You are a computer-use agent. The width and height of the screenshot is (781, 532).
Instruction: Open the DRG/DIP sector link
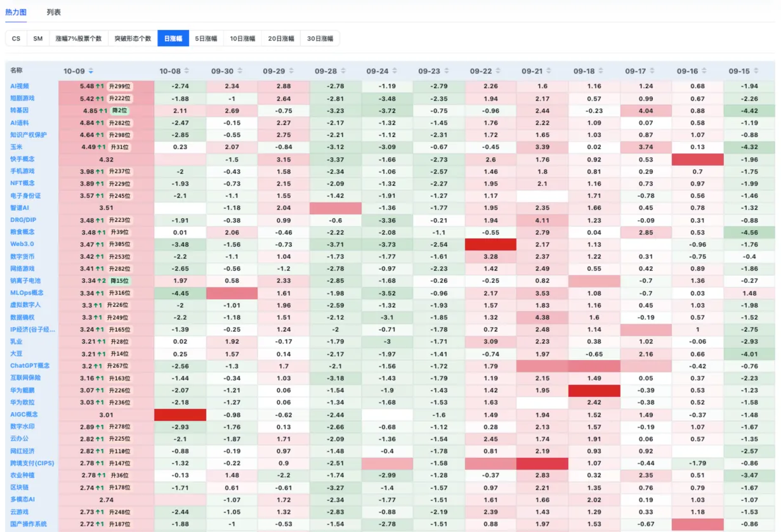[x=23, y=220]
